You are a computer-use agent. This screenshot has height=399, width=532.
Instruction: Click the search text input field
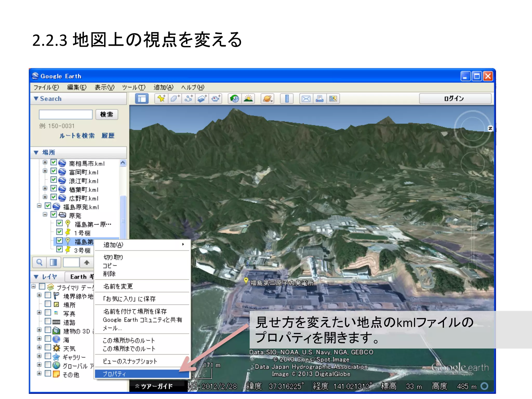(x=66, y=115)
